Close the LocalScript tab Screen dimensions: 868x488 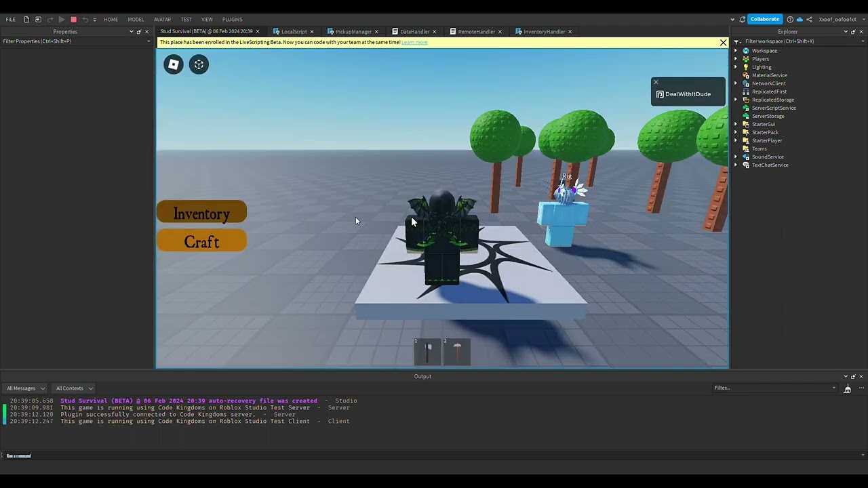312,31
